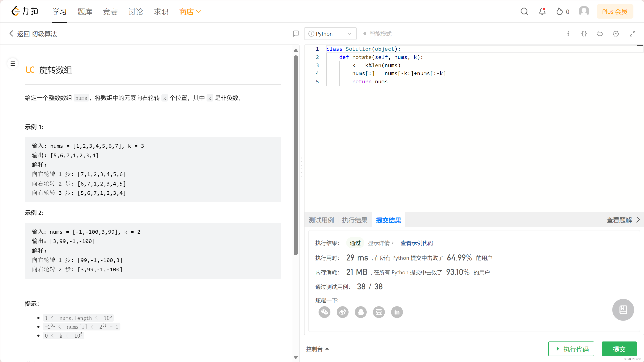Image resolution: width=644 pixels, height=362 pixels.
Task: Open the chapter list hamburger icon
Action: pyautogui.click(x=13, y=64)
